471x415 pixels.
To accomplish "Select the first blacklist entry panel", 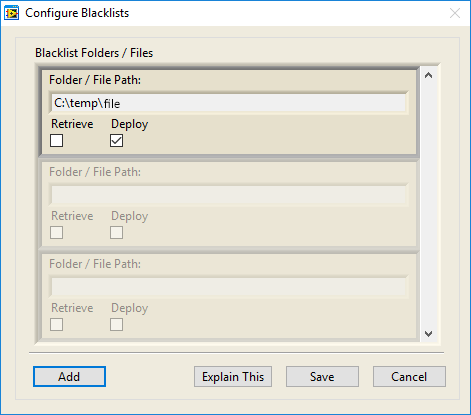I will [229, 112].
